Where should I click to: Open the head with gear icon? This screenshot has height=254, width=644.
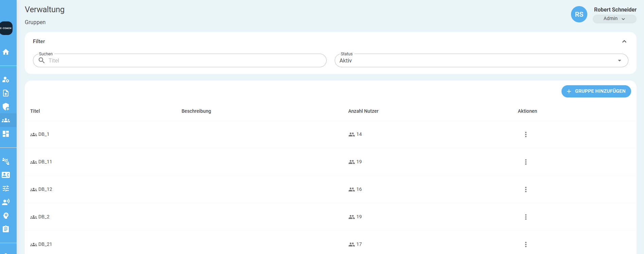[6, 216]
